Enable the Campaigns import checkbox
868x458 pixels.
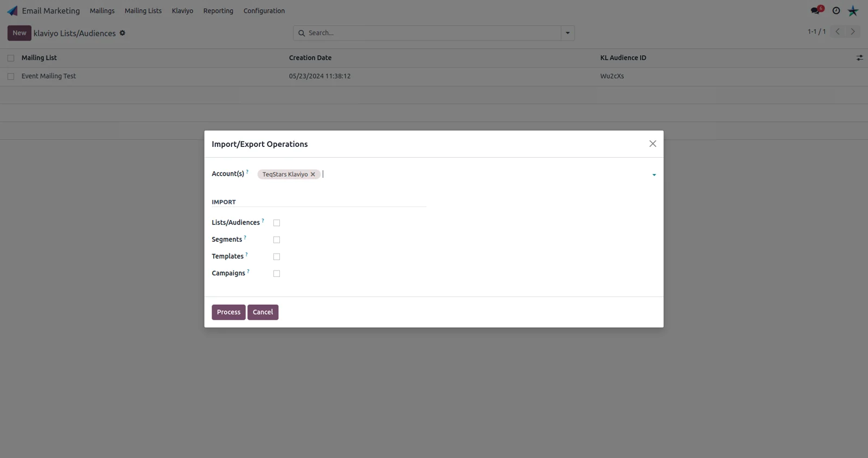(277, 274)
